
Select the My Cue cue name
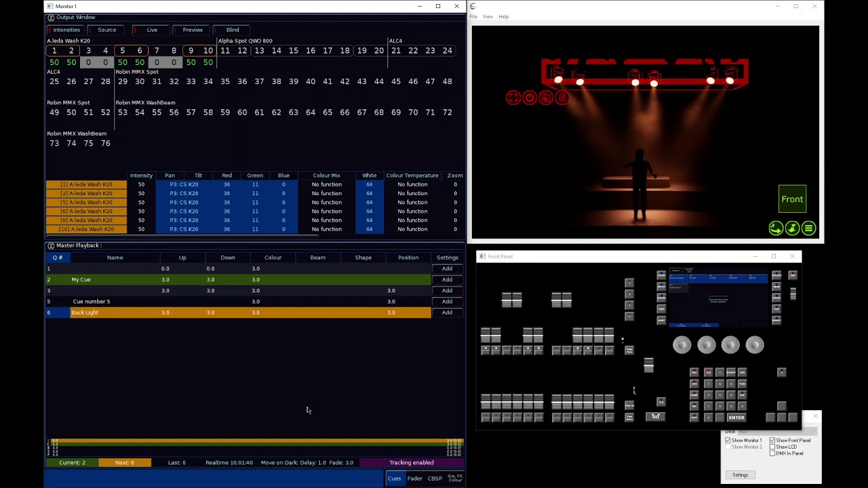(81, 279)
